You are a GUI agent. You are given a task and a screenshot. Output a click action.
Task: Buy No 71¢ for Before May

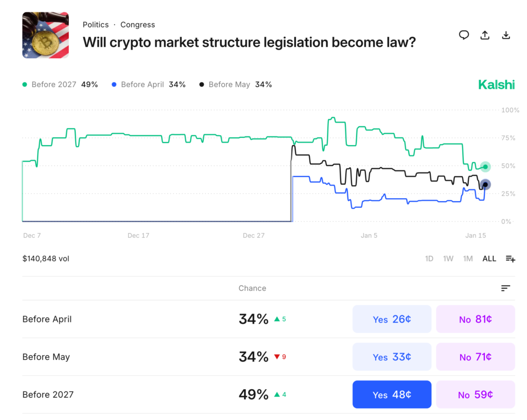tap(475, 357)
